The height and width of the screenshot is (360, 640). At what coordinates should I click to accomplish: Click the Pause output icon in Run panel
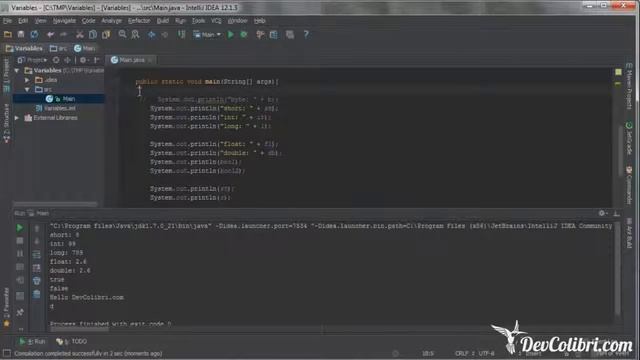tap(20, 254)
